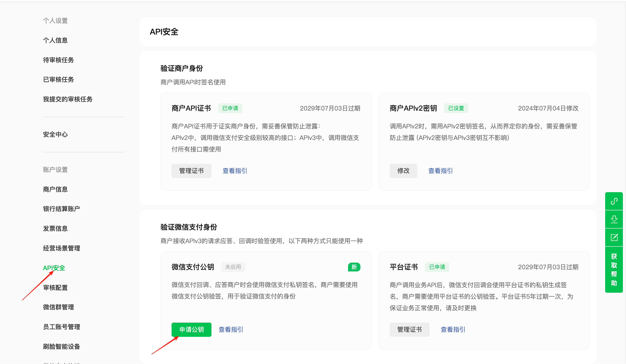The width and height of the screenshot is (626, 364).
Task: Click 管理证书 under 商户API证书
Action: pyautogui.click(x=191, y=171)
